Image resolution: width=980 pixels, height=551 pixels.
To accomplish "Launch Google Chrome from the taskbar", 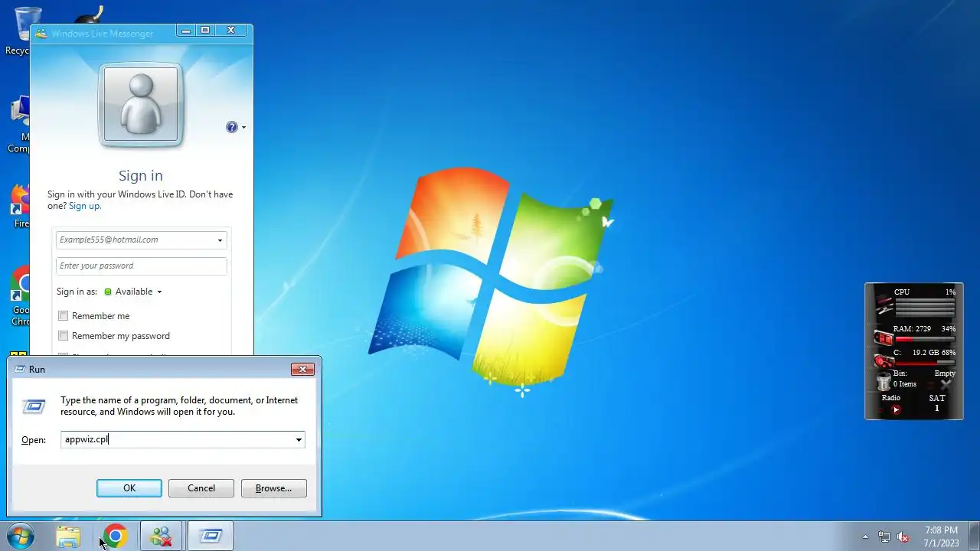I will pyautogui.click(x=116, y=536).
